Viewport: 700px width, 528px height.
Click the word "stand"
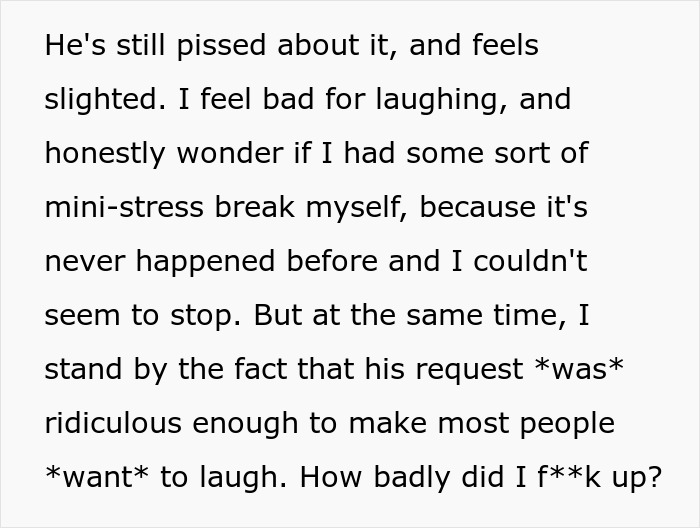coord(84,371)
